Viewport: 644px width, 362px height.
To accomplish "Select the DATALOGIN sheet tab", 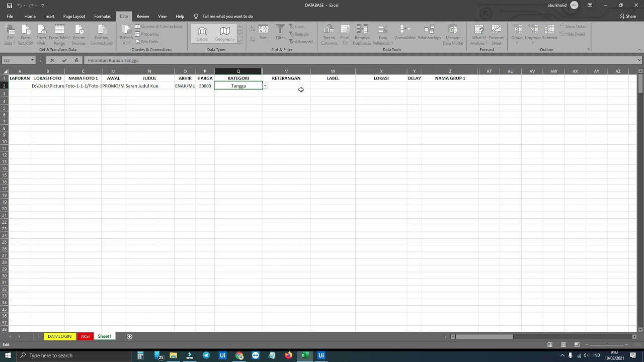I will [x=60, y=336].
